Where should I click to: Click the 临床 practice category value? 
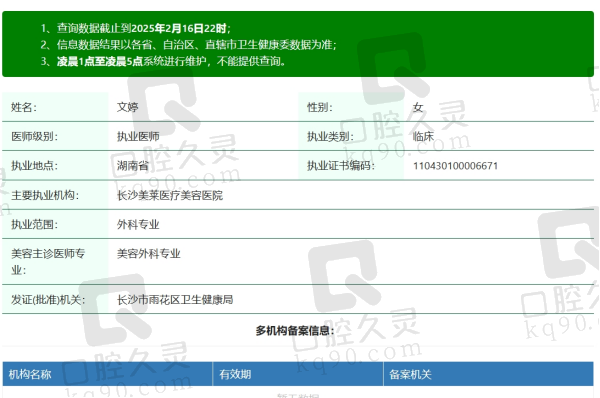tap(423, 136)
